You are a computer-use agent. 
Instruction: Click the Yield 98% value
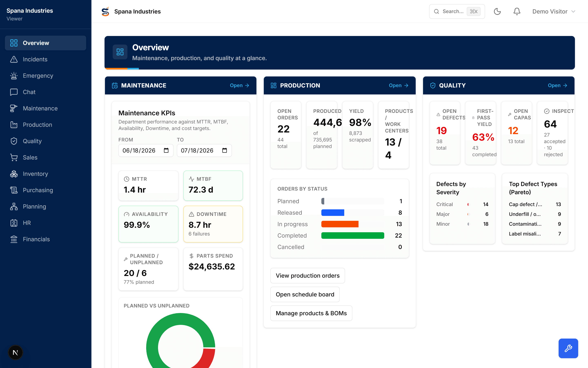360,122
